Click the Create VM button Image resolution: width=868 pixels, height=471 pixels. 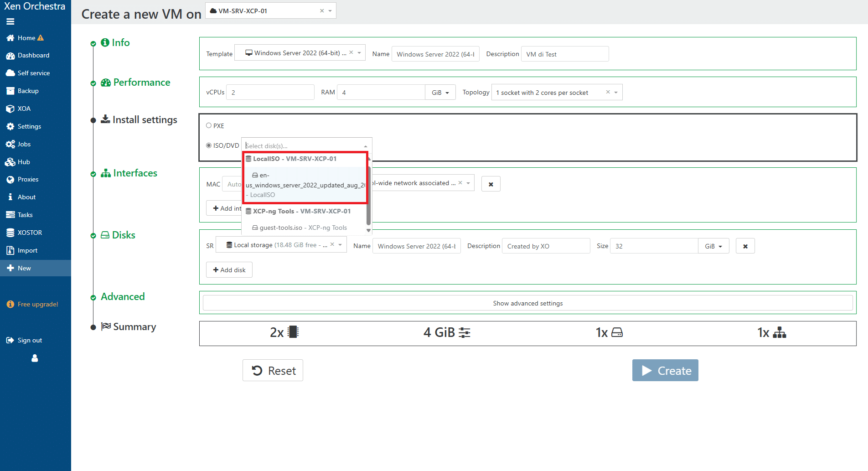[665, 370]
